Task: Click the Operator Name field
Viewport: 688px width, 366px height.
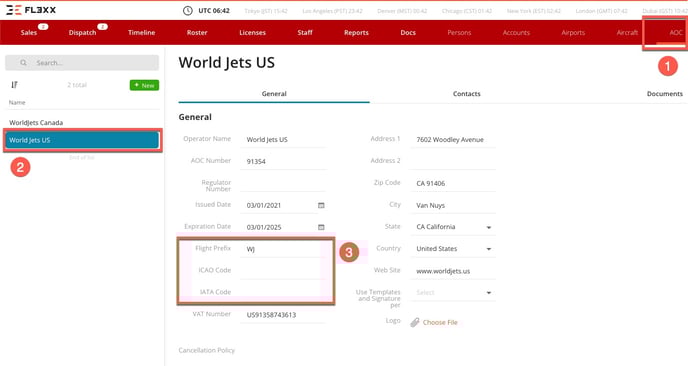Action: click(x=283, y=140)
